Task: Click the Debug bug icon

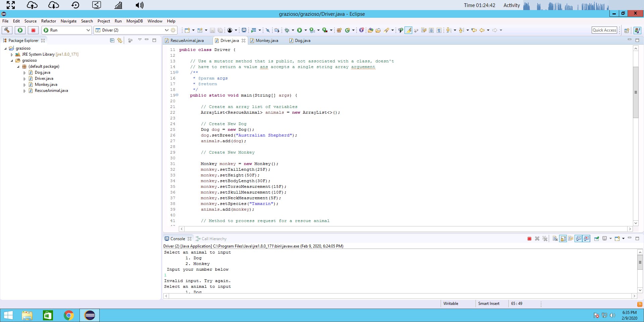Action: (287, 30)
